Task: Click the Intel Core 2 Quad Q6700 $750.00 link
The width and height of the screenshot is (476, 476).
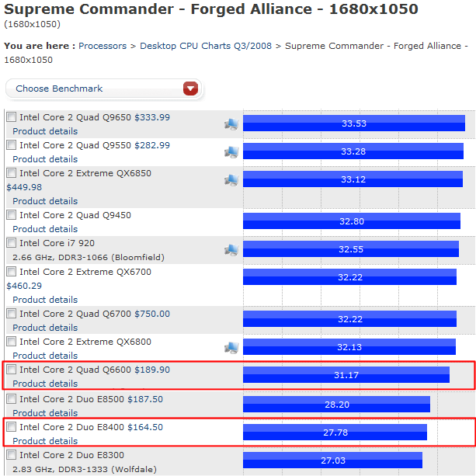Action: (x=95, y=314)
